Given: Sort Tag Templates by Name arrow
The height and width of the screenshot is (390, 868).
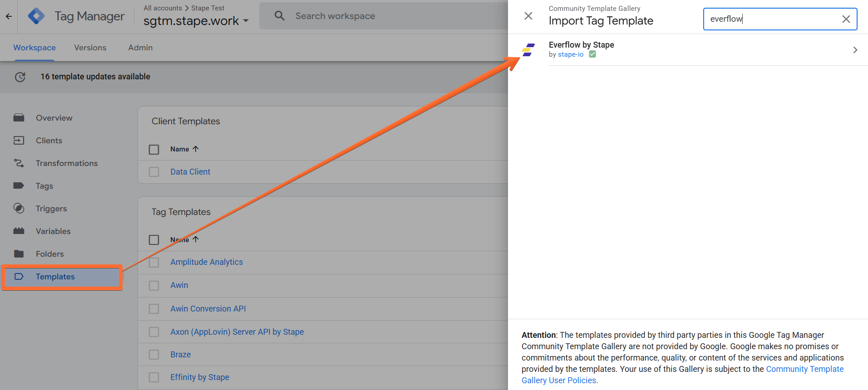Looking at the screenshot, I should tap(196, 239).
